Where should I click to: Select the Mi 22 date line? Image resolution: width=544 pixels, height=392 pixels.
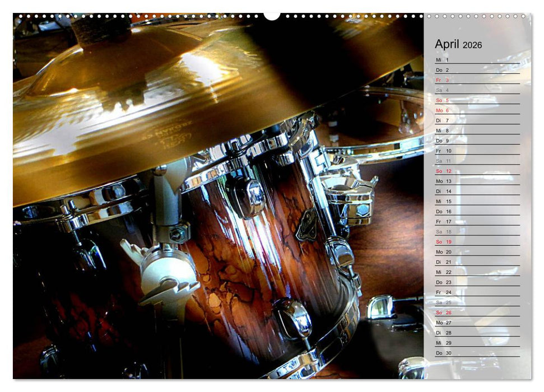443,272
